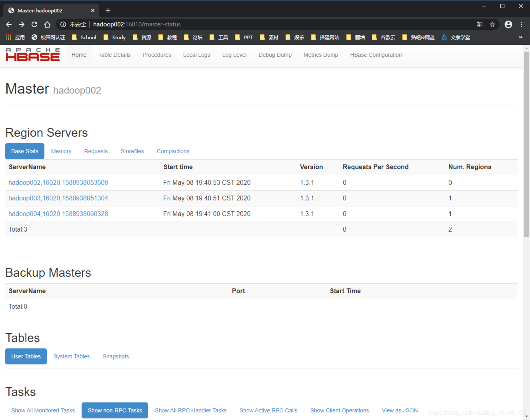This screenshot has width=530, height=420.
Task: Select Show non-RPC Tasks
Action: tap(115, 410)
